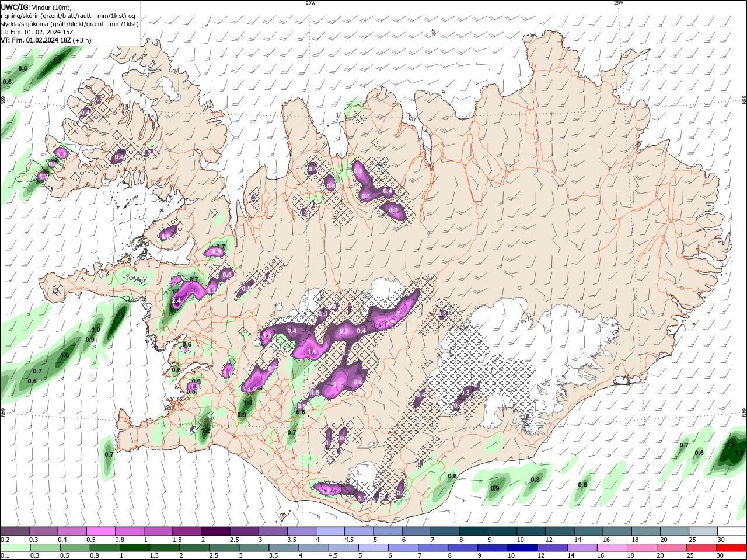Click the darkest purple snow swatch between 2 and 2.5
747x560 pixels.
(215, 531)
